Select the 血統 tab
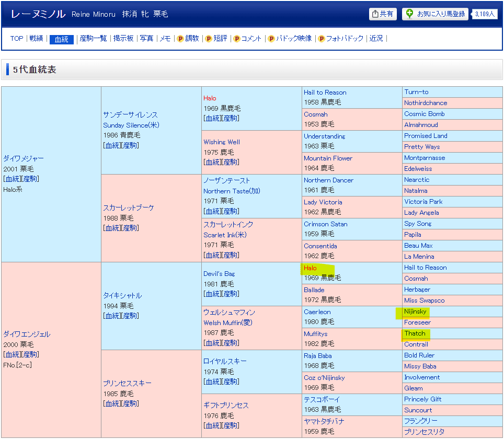Image resolution: width=504 pixels, height=439 pixels. coord(61,39)
